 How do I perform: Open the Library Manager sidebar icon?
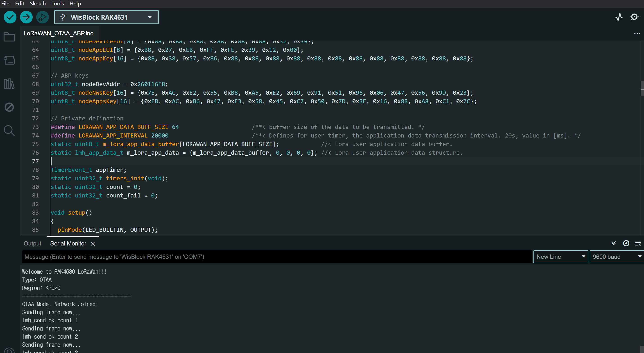tap(9, 84)
